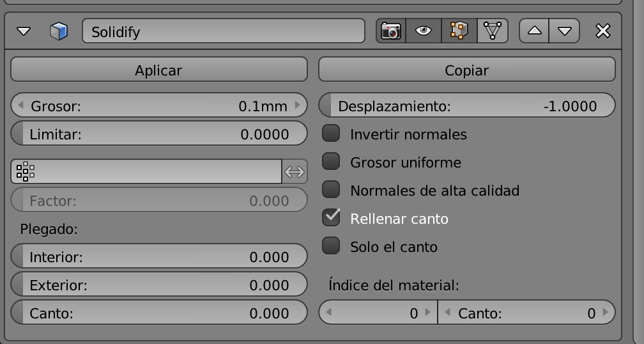Screen dimensions: 644x344
Task: Click the Solidify modifier cube icon
Action: coord(59,31)
